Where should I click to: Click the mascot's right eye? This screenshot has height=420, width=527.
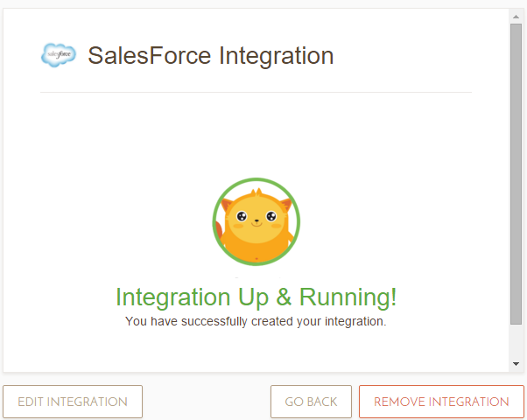272,216
